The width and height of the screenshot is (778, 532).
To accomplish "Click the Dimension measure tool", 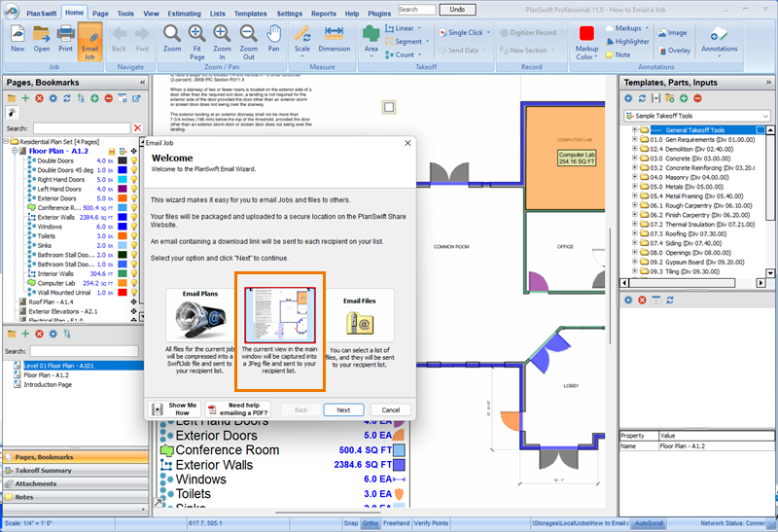I will (x=334, y=39).
